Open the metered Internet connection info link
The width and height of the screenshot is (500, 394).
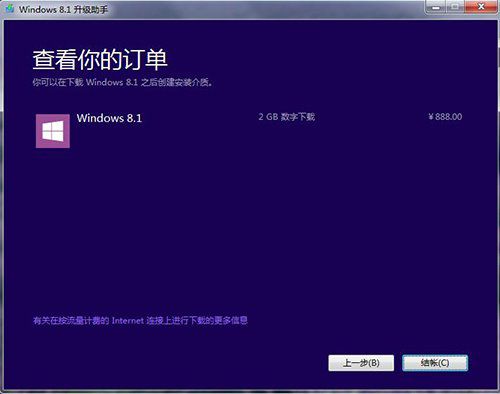pos(140,320)
